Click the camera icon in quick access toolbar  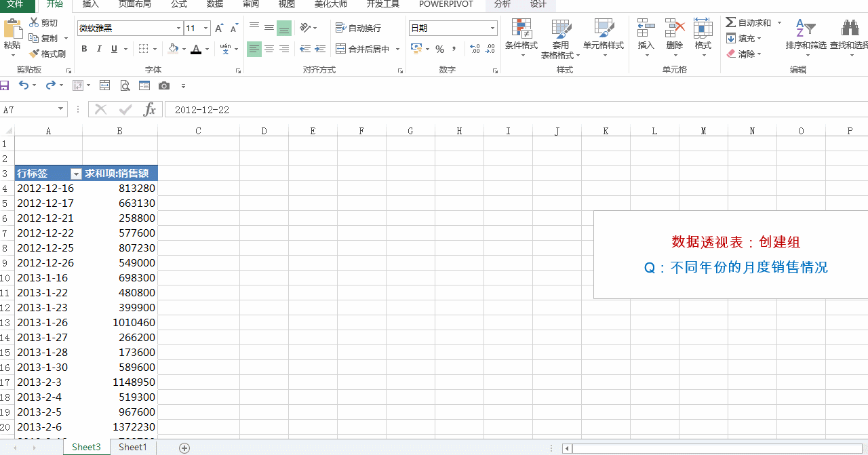click(164, 85)
